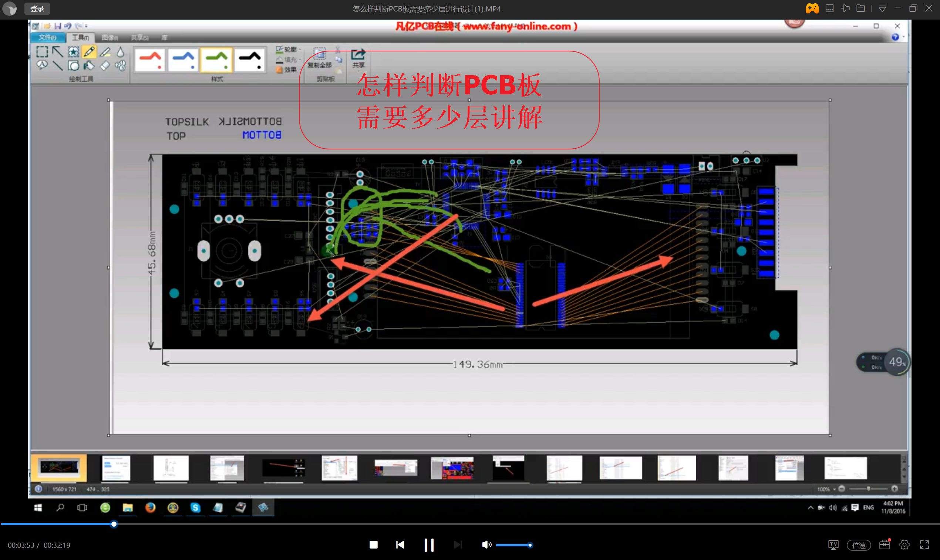Switch to 工具 tab in ribbon
940x560 pixels.
coord(80,37)
